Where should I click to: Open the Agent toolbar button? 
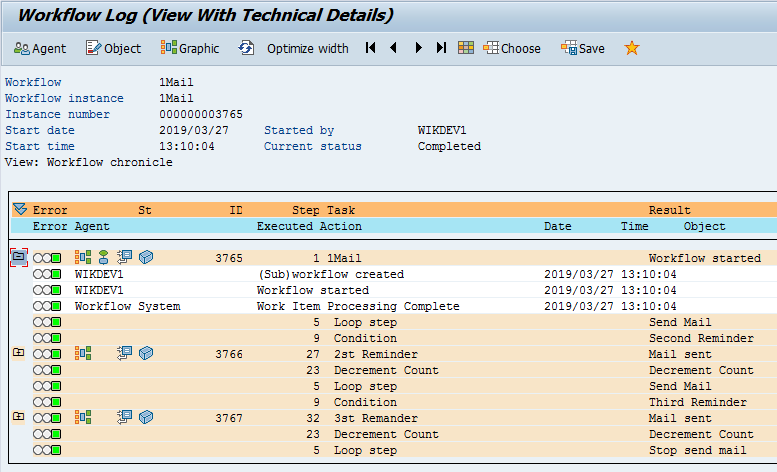(40, 49)
